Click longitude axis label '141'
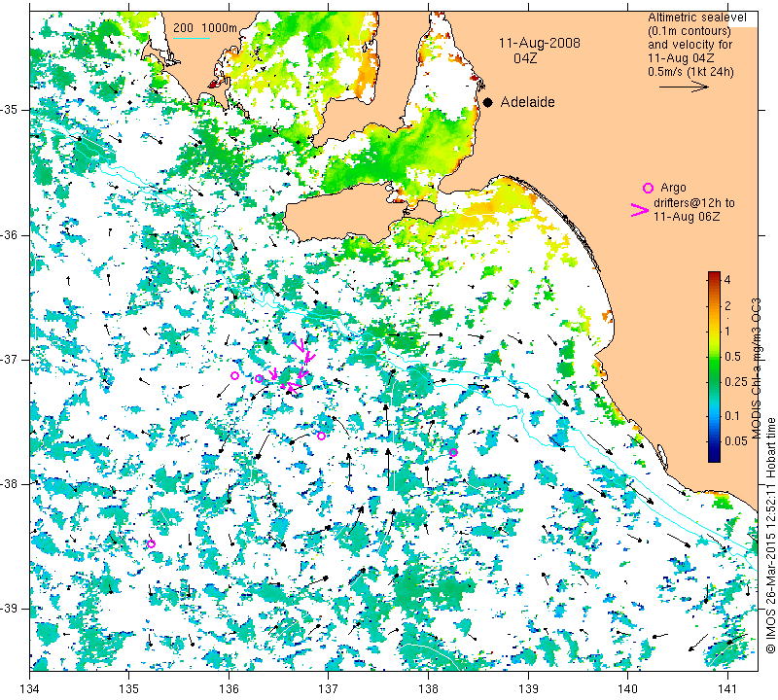Screen dimensions: 778x700 pos(727,689)
